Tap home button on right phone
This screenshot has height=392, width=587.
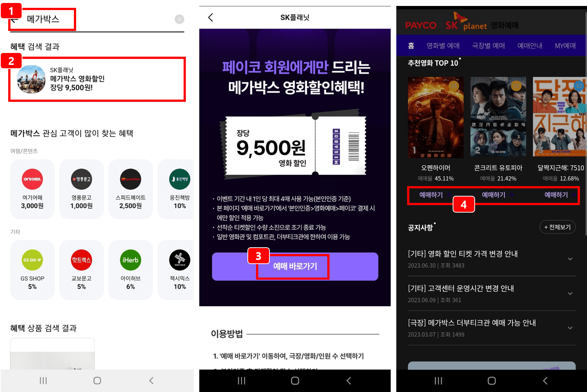492,380
